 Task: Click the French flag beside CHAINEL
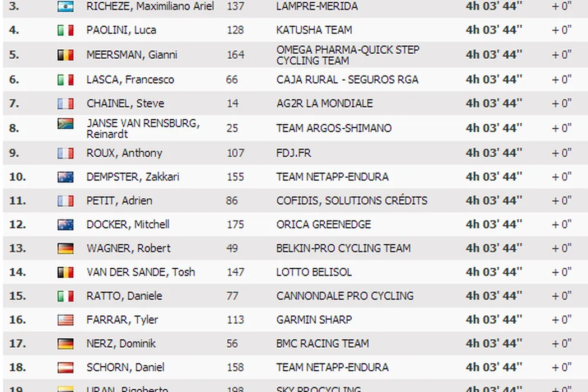click(66, 104)
